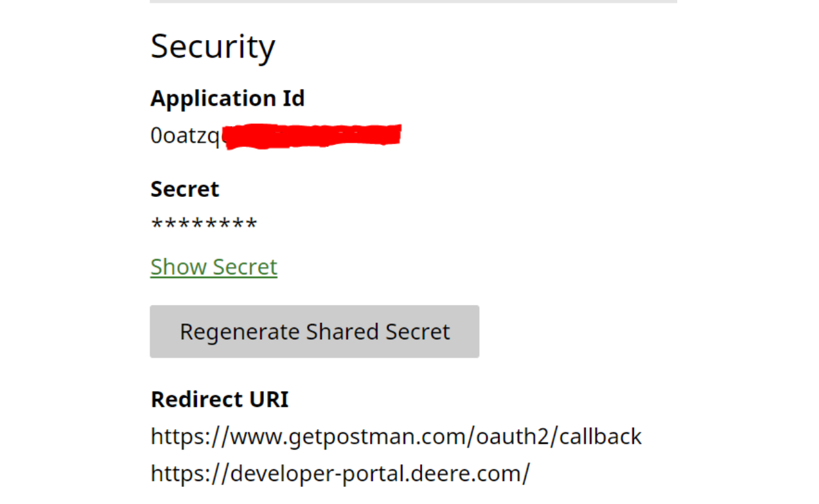Click the gray divider bar above Security
Screen dimensions: 819x504
tap(413, 1)
